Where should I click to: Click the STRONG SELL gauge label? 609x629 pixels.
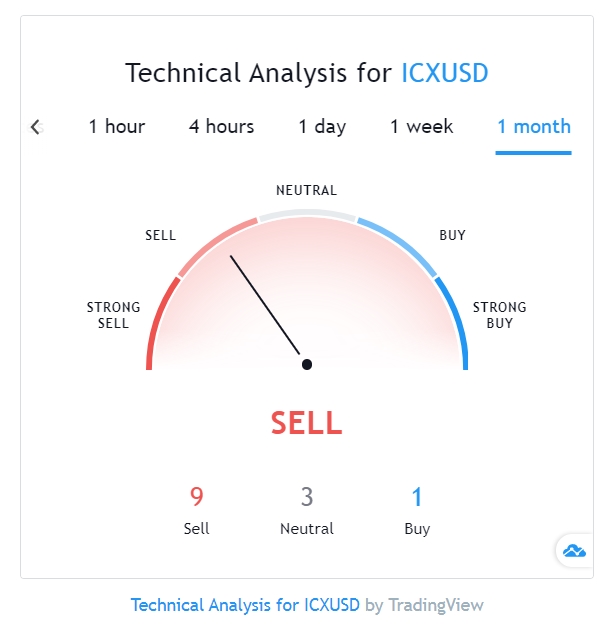click(x=113, y=315)
